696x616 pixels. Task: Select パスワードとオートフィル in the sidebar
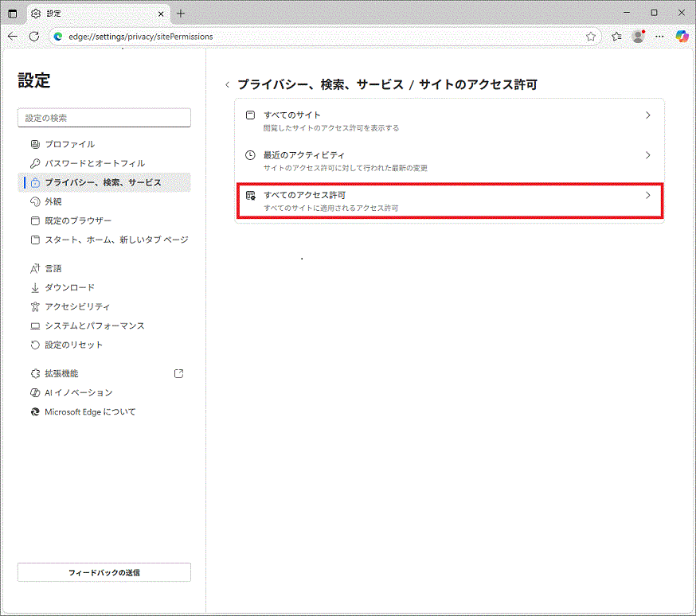pyautogui.click(x=94, y=163)
